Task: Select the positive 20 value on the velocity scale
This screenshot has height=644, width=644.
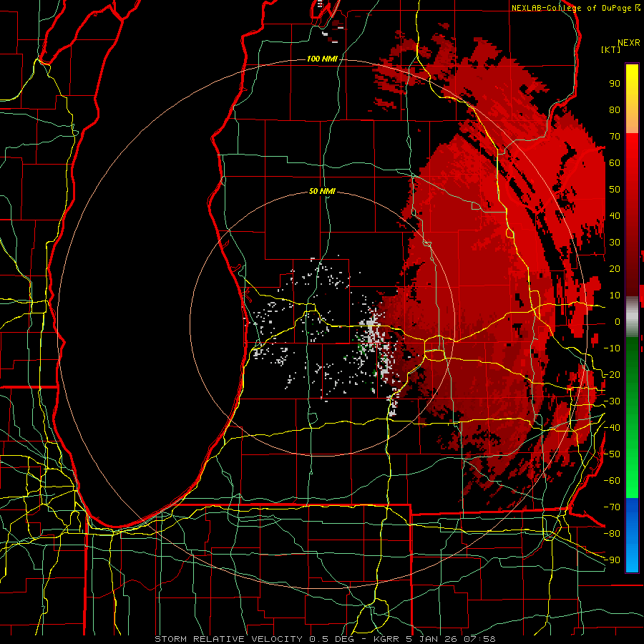Action: coord(615,268)
